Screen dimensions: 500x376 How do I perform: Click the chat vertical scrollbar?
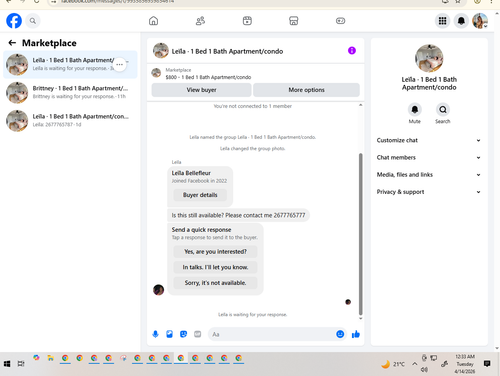click(x=360, y=234)
